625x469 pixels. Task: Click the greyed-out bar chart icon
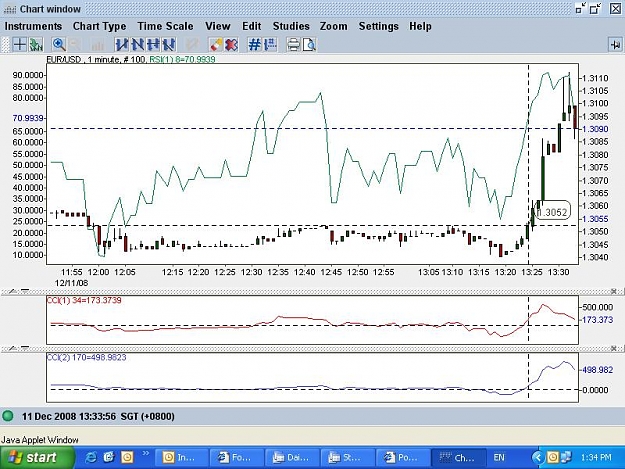(98, 44)
